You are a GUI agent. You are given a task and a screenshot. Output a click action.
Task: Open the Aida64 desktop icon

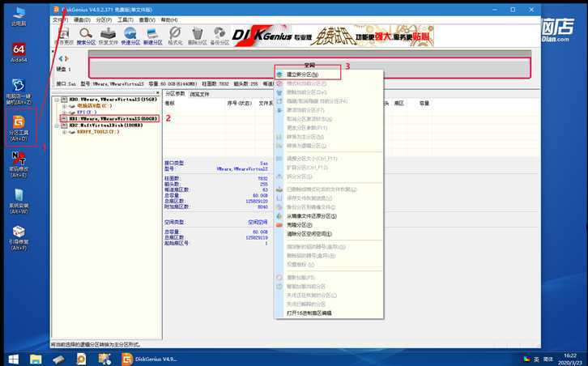tap(19, 52)
